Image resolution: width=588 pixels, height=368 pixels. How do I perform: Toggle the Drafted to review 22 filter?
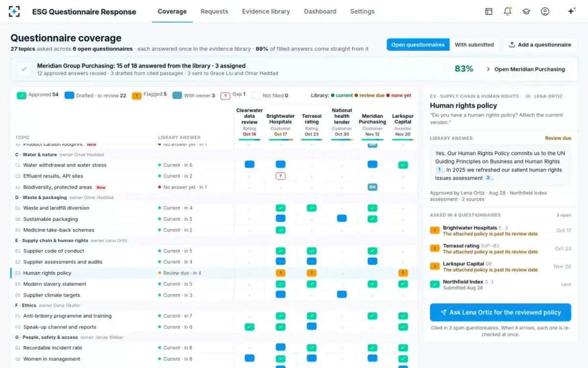pyautogui.click(x=95, y=96)
